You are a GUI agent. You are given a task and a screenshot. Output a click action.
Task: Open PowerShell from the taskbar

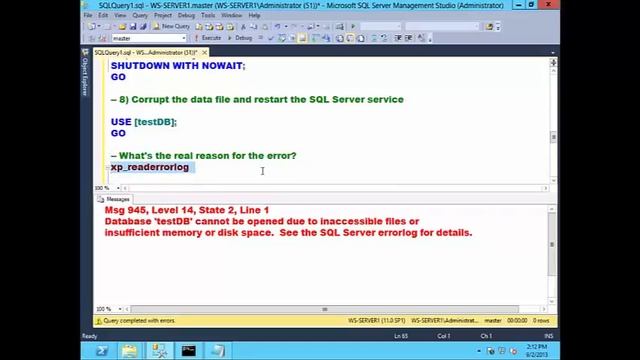pyautogui.click(x=101, y=351)
